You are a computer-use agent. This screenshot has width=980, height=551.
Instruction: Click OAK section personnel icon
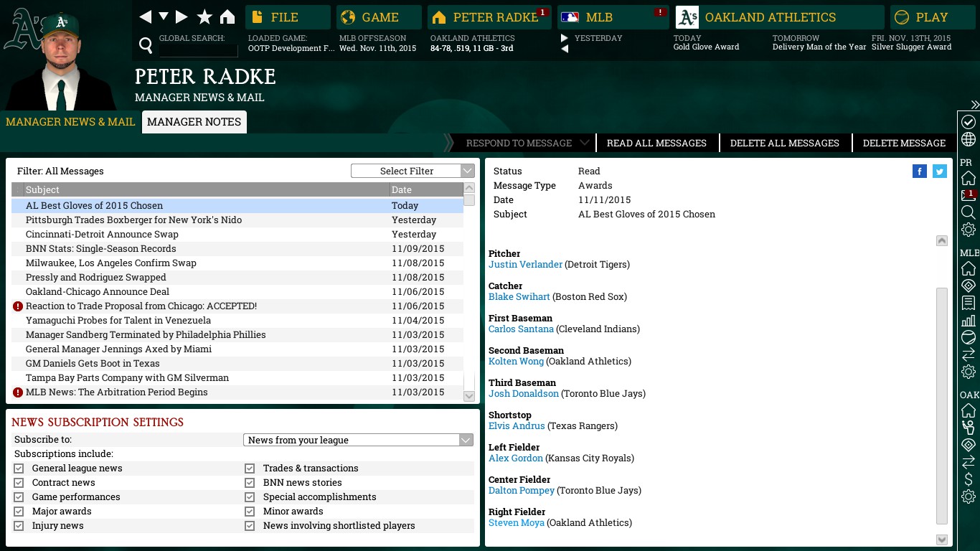(969, 428)
